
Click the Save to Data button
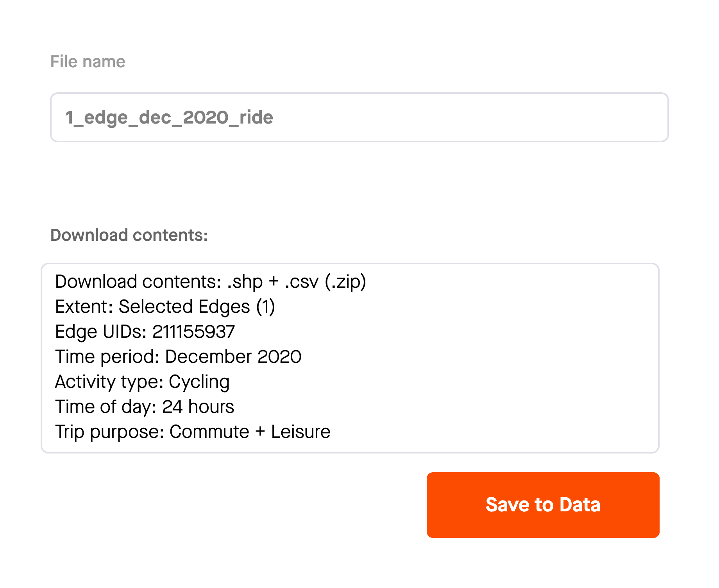(x=543, y=505)
